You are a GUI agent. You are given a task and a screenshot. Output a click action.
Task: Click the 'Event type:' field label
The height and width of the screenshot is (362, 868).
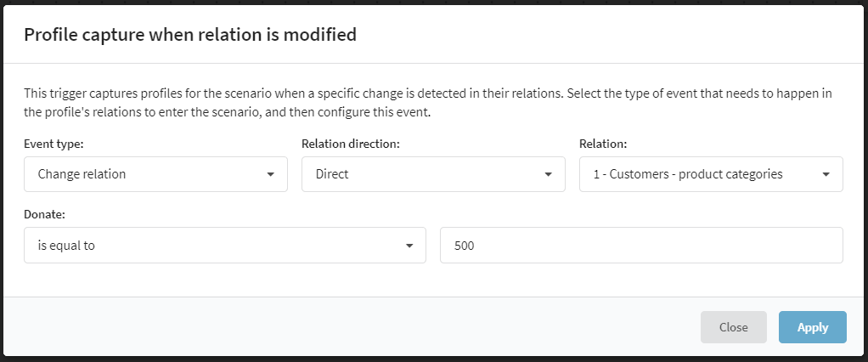tap(54, 144)
